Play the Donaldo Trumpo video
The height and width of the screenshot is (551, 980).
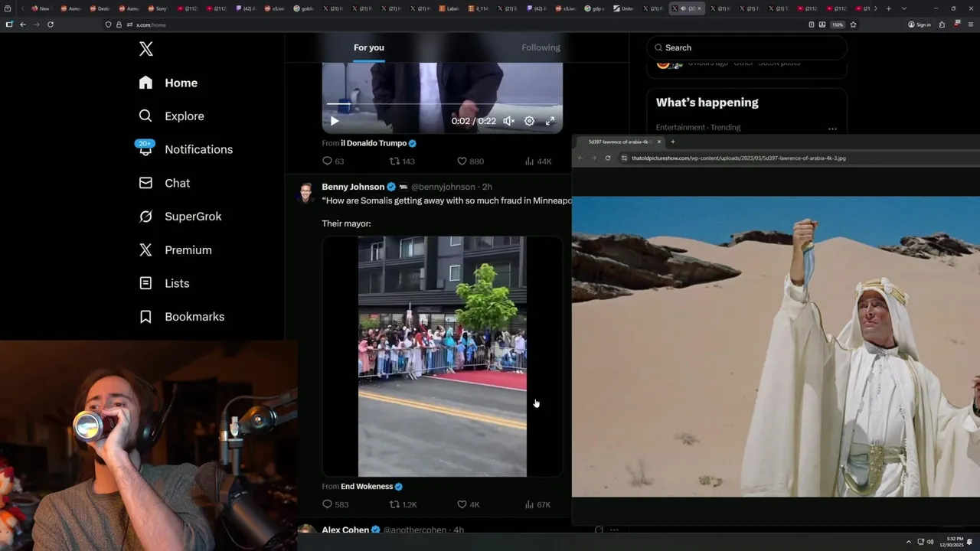coord(335,121)
